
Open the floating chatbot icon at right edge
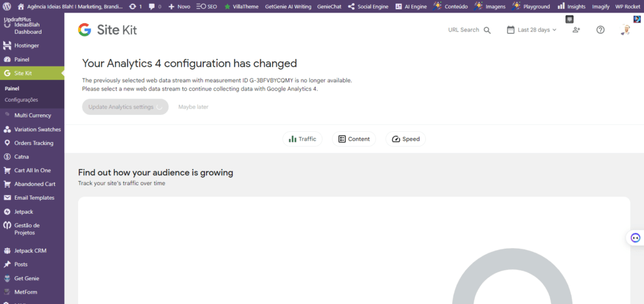[635, 237]
